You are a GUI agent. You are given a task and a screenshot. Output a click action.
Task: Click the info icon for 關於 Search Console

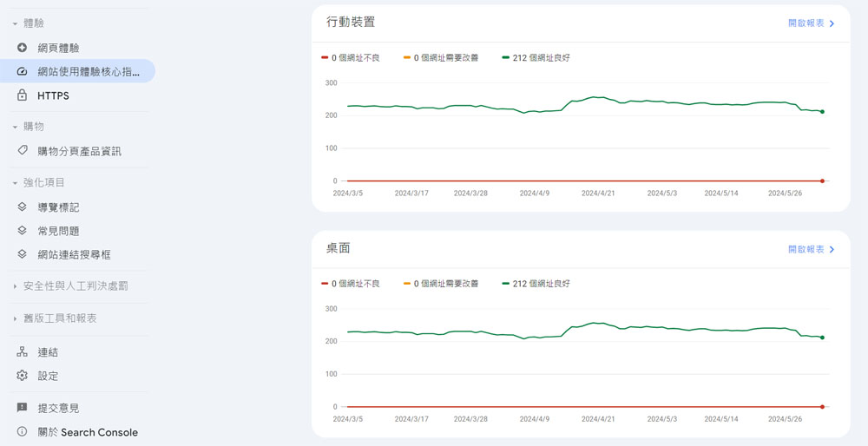tap(23, 431)
